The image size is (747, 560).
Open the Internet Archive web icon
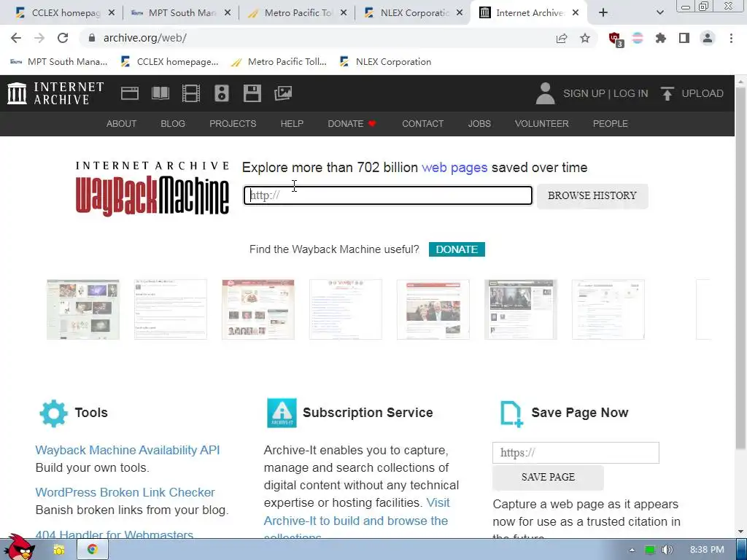(x=130, y=93)
